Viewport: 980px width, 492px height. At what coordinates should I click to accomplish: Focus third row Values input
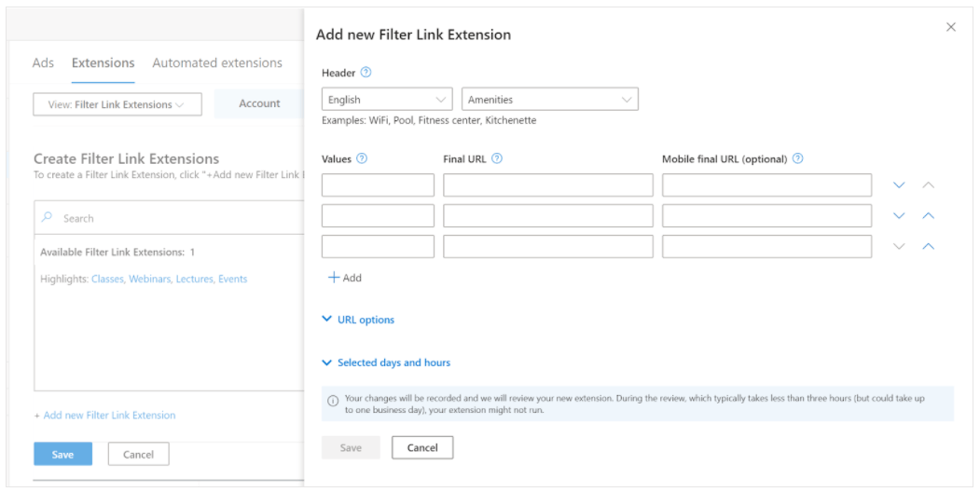coord(379,246)
